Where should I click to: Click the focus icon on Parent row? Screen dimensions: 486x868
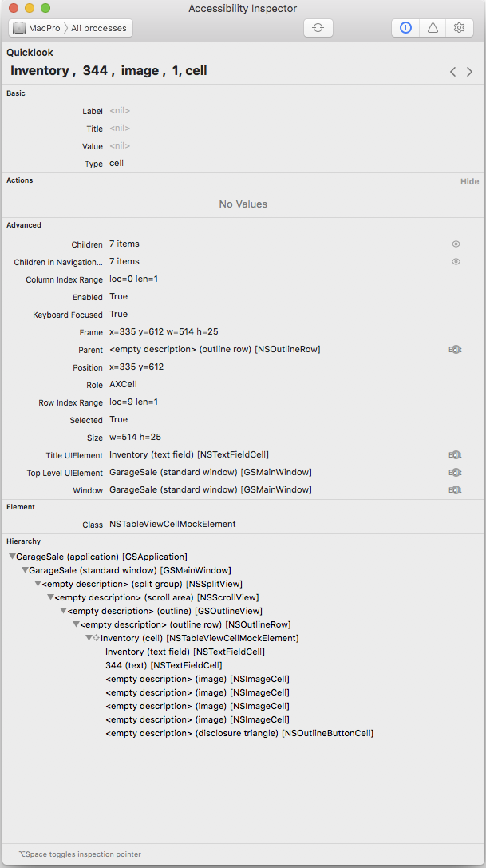(455, 350)
